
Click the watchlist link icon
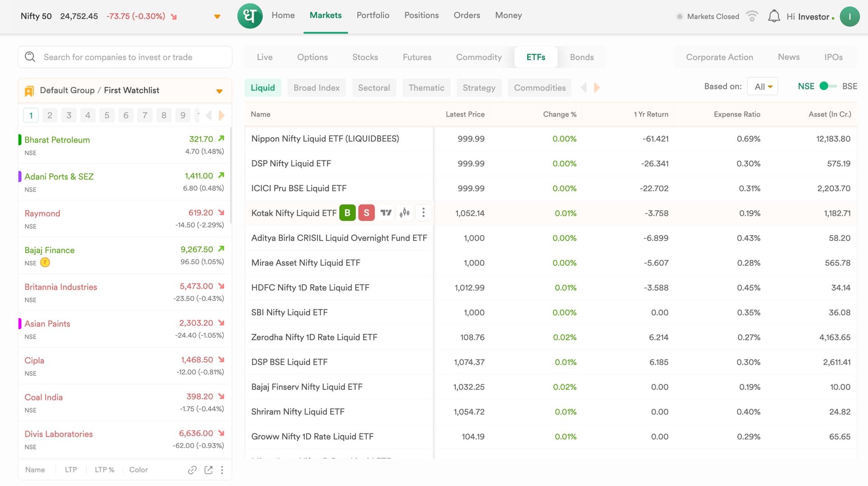coord(192,470)
